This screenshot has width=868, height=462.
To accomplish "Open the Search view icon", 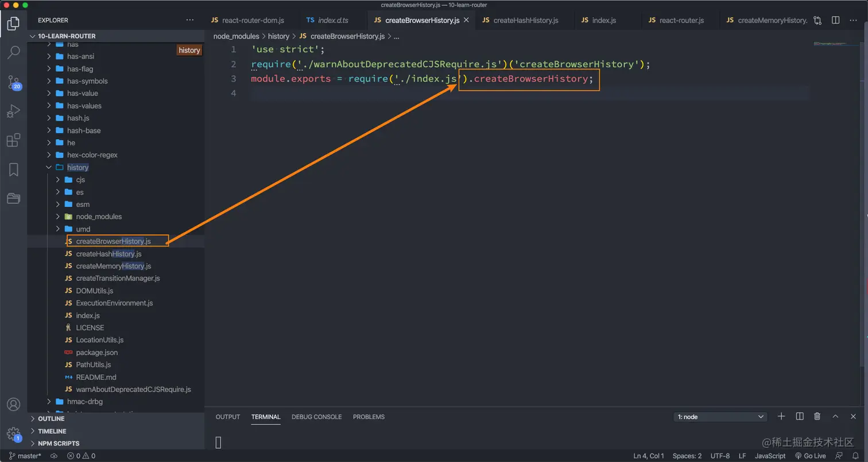I will 13,52.
